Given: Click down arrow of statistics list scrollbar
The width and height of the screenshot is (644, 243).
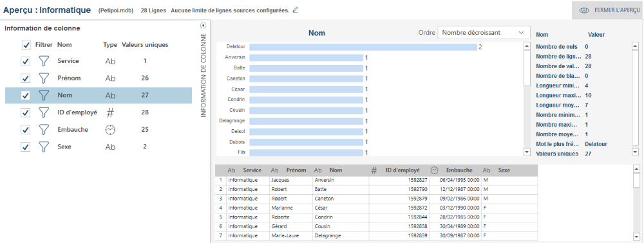Looking at the screenshot, I should [x=635, y=152].
